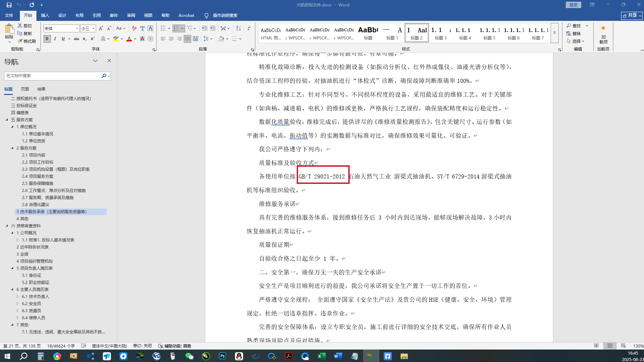Click the Cut (剪切) button
The width and height of the screenshot is (644, 362).
click(25, 26)
